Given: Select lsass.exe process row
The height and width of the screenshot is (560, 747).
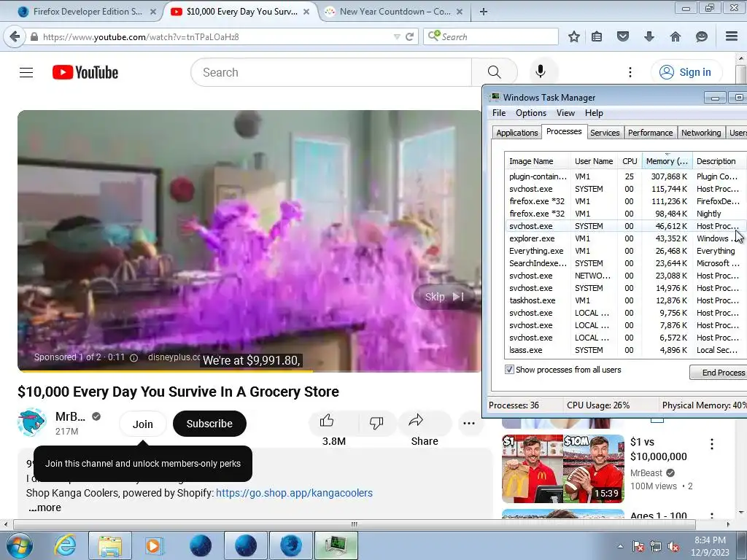Looking at the screenshot, I should click(x=625, y=350).
